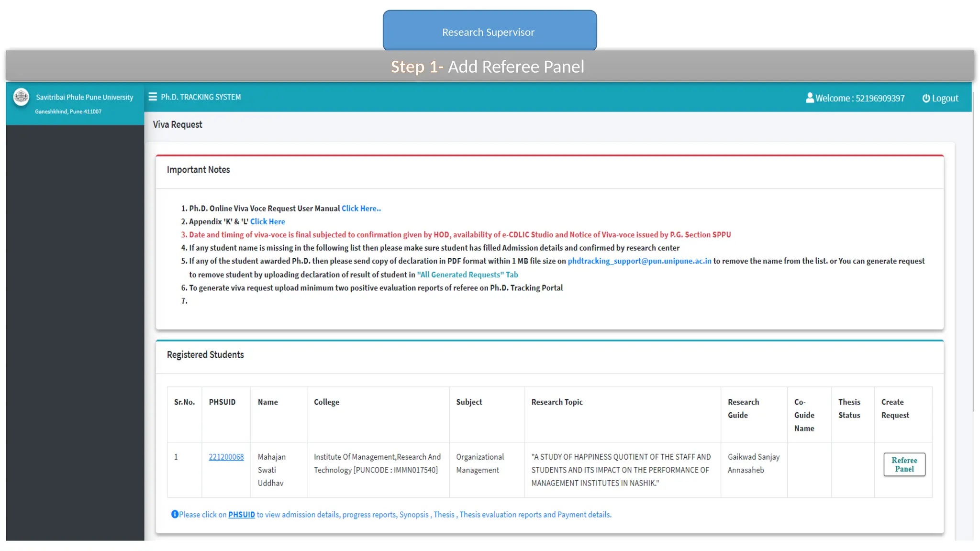The image size is (980, 551).
Task: Open the All Generated Requests Tab link
Action: click(467, 275)
